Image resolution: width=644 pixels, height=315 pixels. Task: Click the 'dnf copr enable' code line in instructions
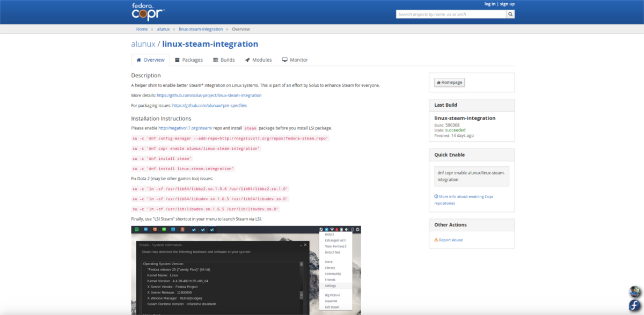[x=196, y=149]
